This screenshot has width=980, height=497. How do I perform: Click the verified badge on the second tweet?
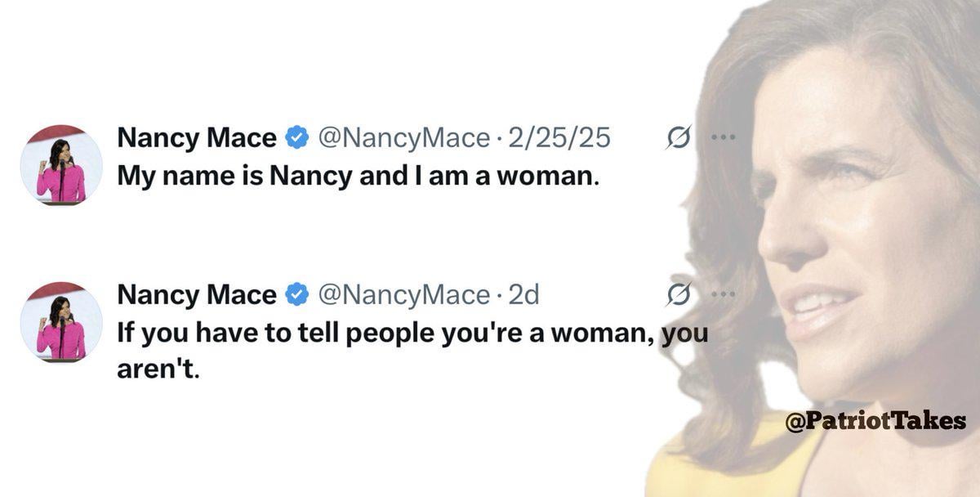(296, 294)
